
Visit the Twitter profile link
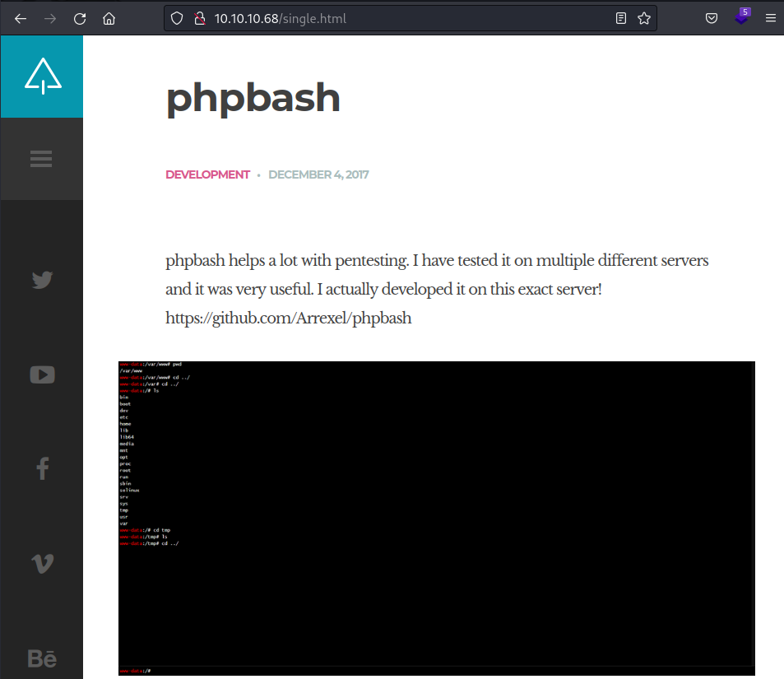coord(43,280)
